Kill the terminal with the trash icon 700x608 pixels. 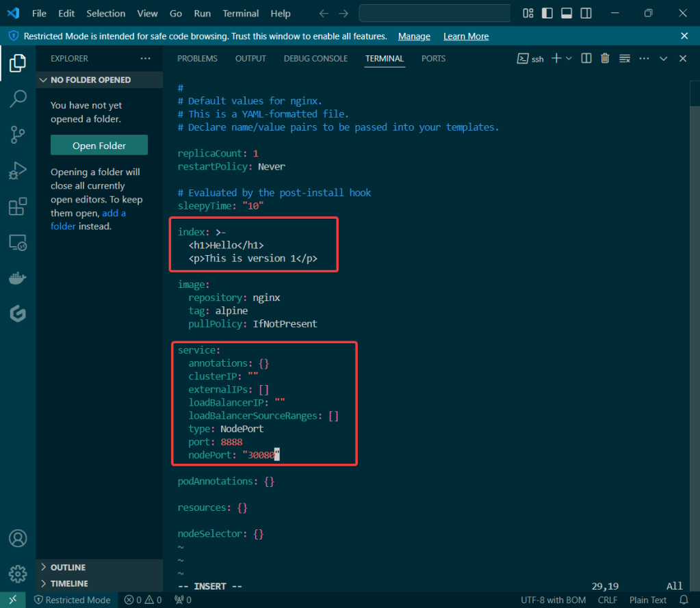click(x=605, y=59)
